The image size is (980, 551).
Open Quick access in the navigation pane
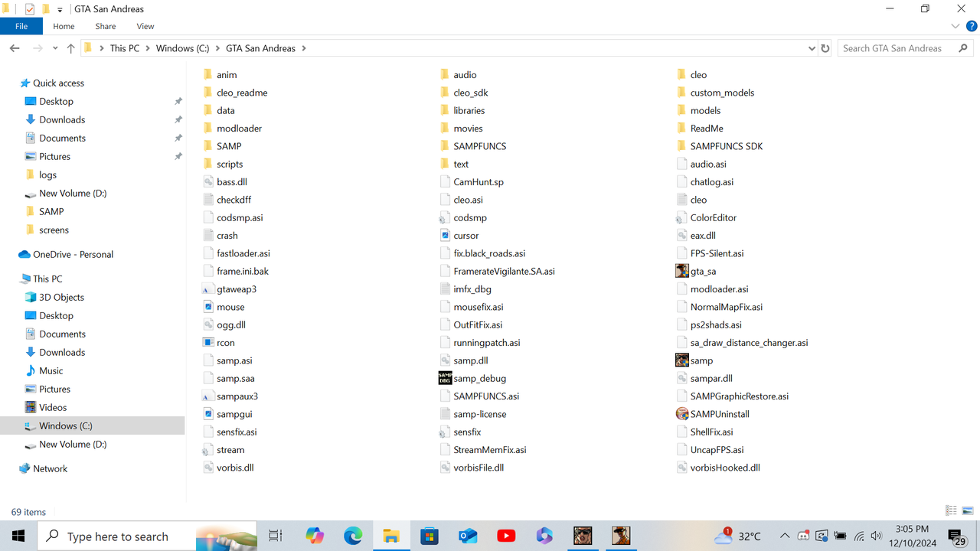[58, 83]
